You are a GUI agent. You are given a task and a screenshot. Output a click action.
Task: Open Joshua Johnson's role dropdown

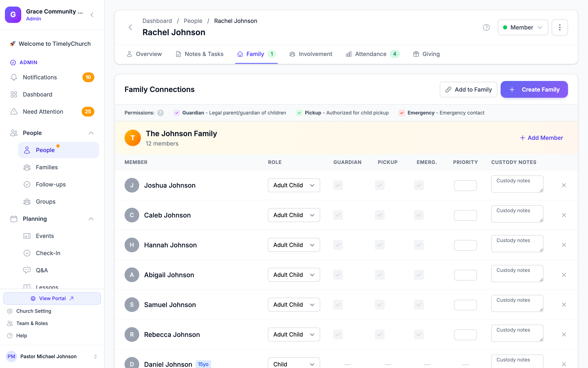coord(294,185)
